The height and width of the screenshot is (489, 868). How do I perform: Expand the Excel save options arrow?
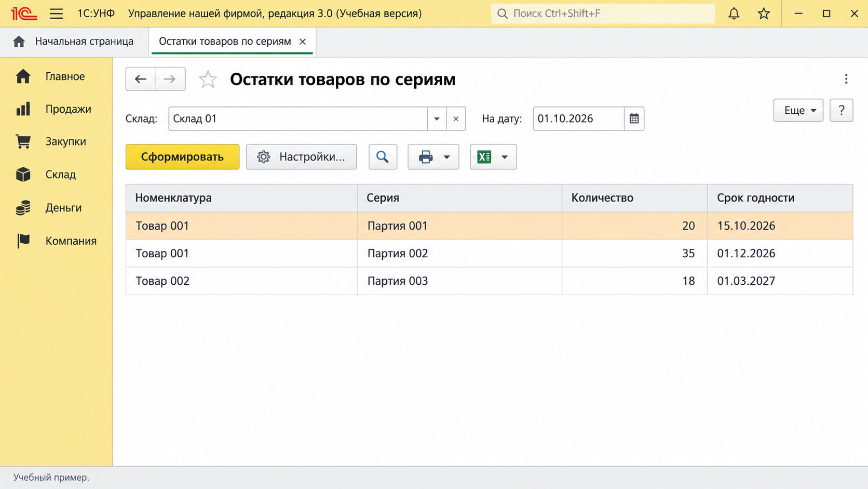click(504, 157)
